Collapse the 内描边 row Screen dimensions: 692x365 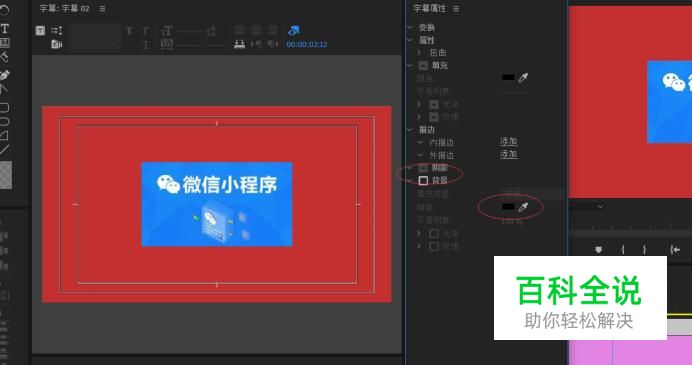coord(420,143)
